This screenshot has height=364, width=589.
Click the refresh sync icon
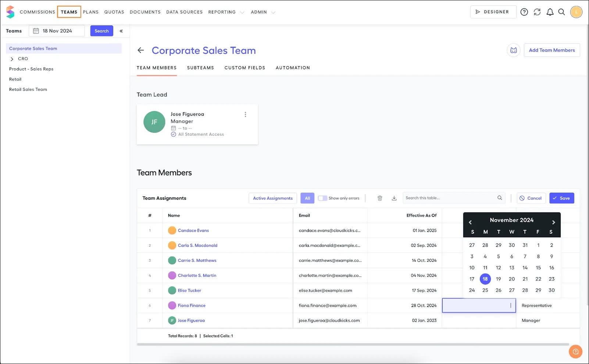537,12
